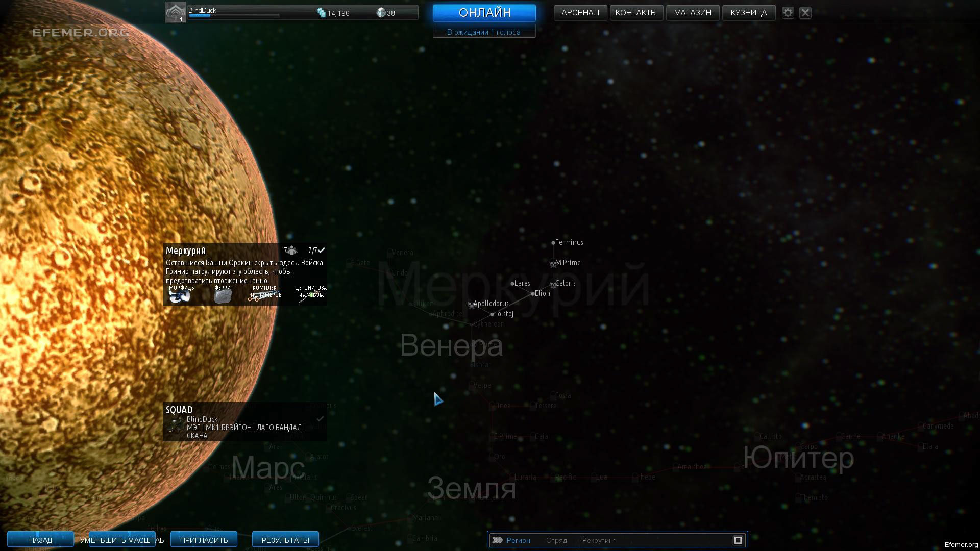The height and width of the screenshot is (551, 980).
Task: Click the faded Callisto node label
Action: tap(770, 436)
